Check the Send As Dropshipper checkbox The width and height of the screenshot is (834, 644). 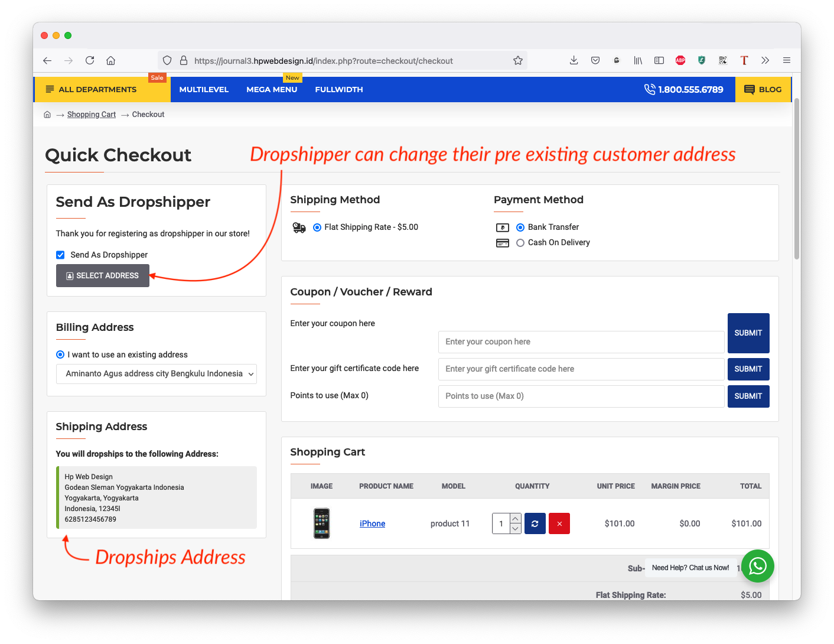pos(60,255)
